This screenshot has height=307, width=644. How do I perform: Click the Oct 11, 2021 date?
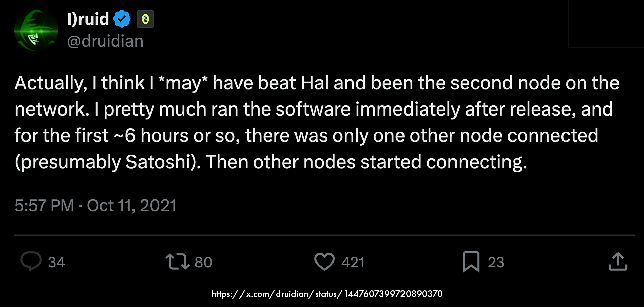(x=132, y=205)
